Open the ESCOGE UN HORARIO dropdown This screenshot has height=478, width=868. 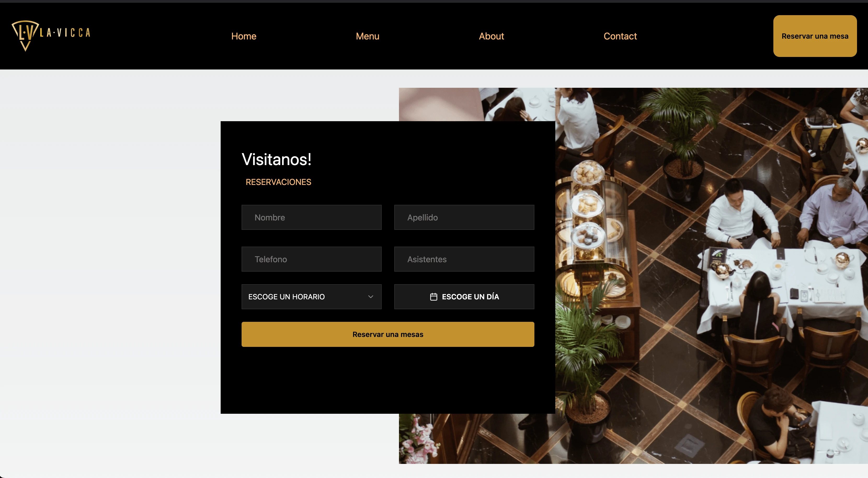[311, 296]
